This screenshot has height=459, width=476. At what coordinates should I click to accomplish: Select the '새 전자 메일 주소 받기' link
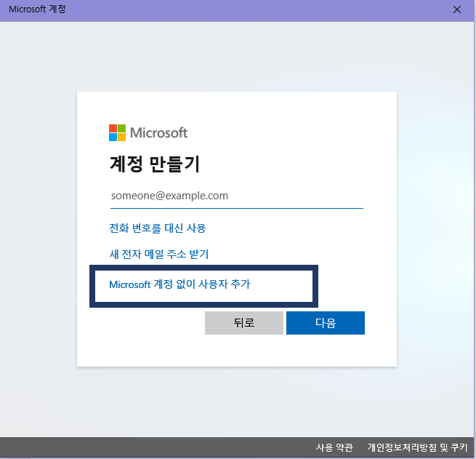(x=158, y=254)
